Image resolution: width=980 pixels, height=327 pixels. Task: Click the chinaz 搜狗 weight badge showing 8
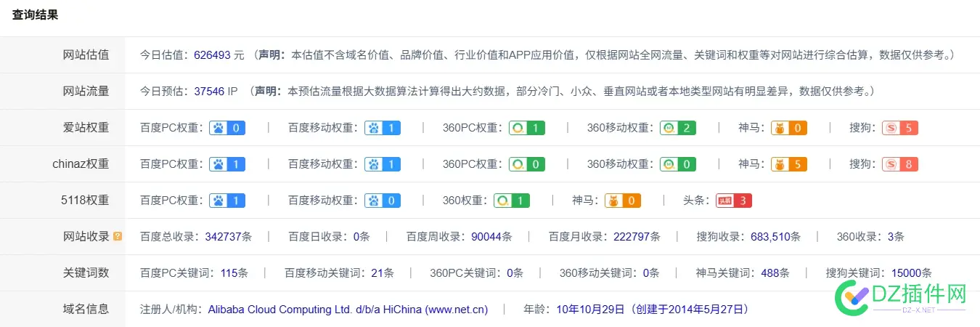[x=900, y=164]
